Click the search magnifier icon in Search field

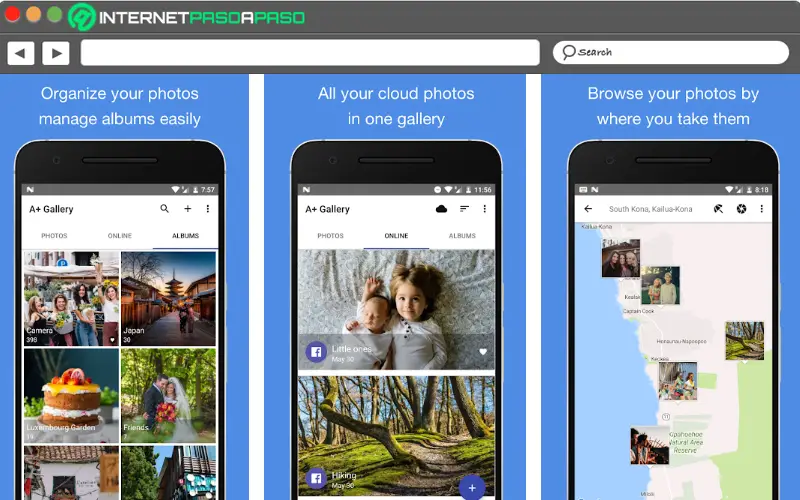point(568,52)
